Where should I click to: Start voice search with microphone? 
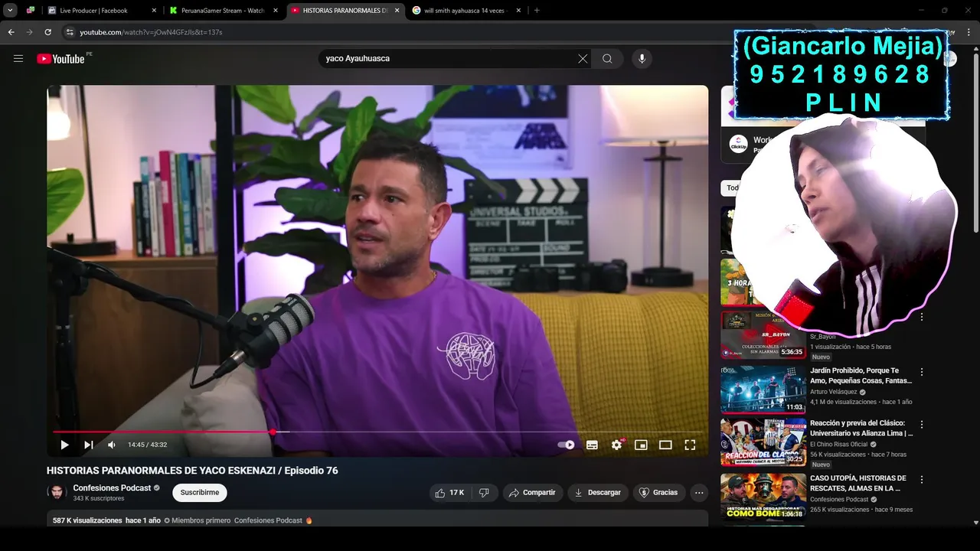click(642, 59)
